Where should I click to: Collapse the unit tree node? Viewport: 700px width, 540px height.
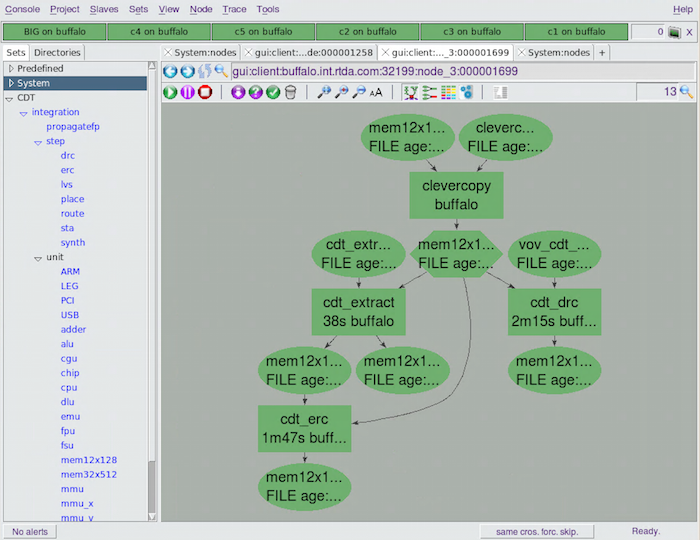(x=38, y=258)
